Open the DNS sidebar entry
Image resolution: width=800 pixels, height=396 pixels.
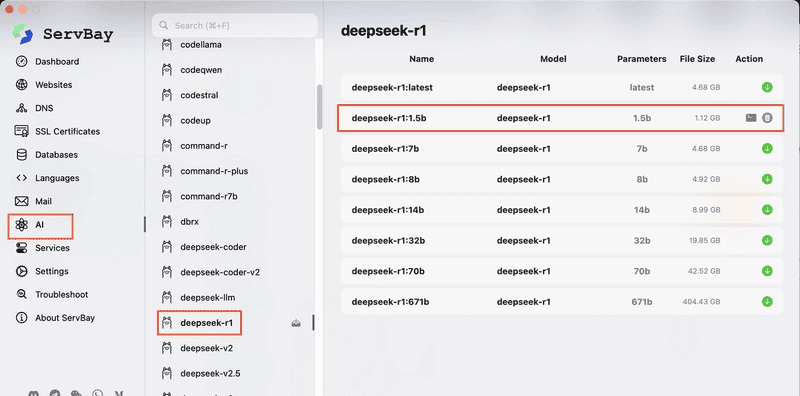tap(34, 108)
